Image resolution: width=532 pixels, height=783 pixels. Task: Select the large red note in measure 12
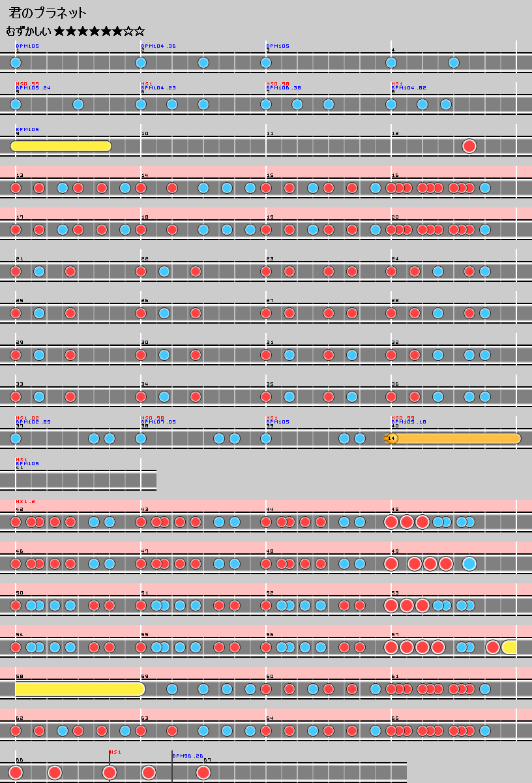(x=469, y=146)
